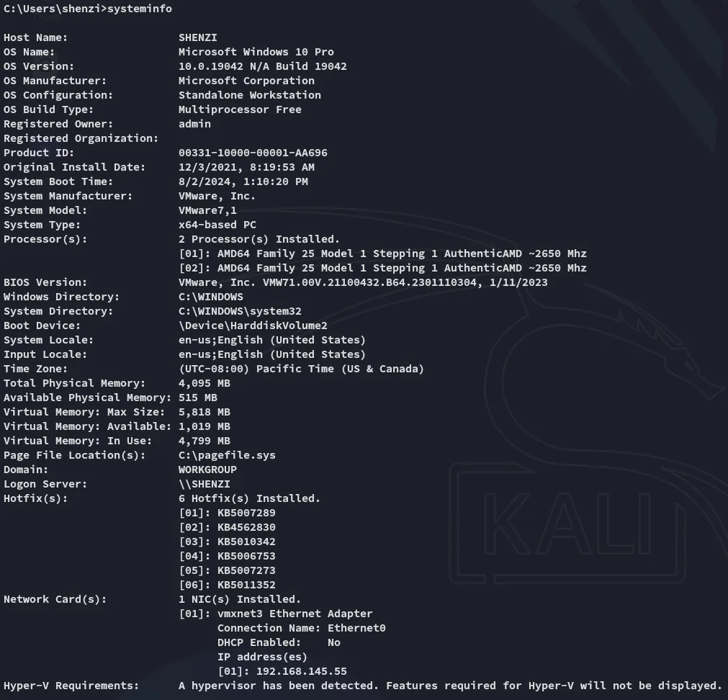
Task: Select boot time '8/2/2024, 1:10:20 PM'
Action: 243,181
